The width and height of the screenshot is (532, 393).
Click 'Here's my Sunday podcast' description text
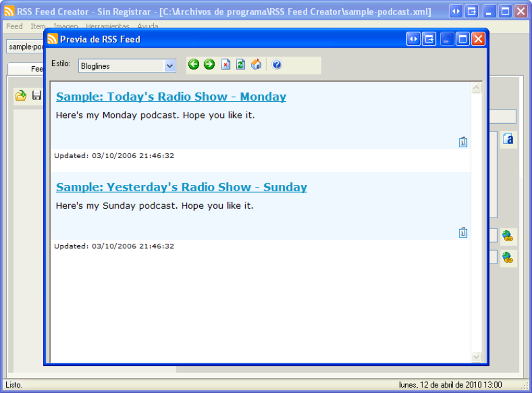[x=155, y=206]
